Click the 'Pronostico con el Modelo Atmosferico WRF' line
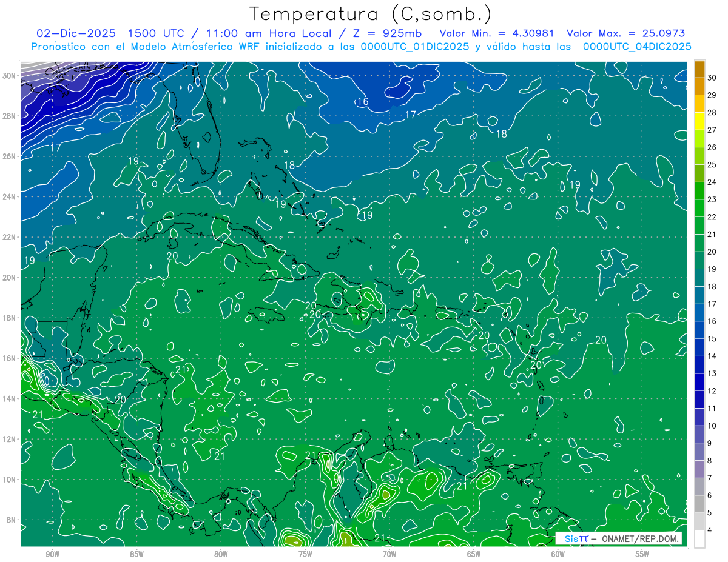The image size is (728, 562). coord(361,47)
